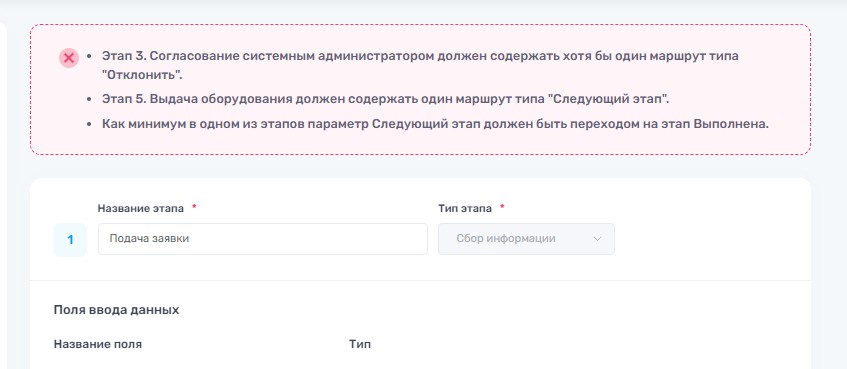847x369 pixels.
Task: Click the stage name field 'Подача заявки'
Action: [263, 239]
